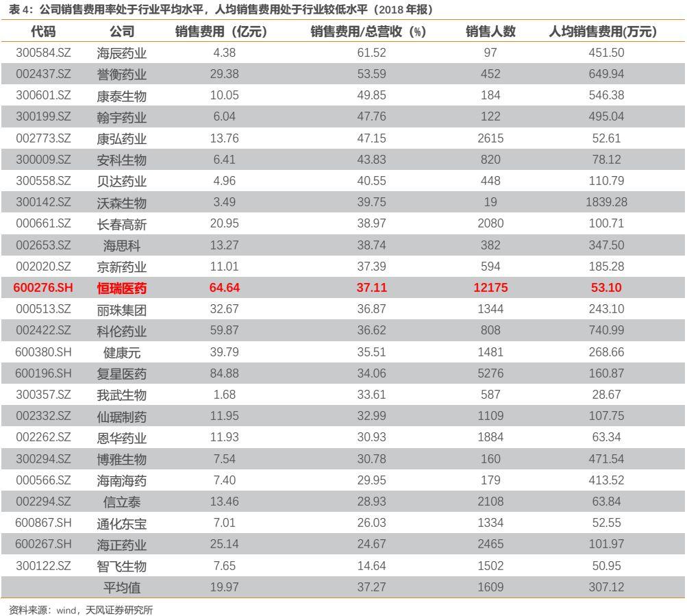Click the source note 资料来源
This screenshot has height=616, width=687.
click(81, 609)
